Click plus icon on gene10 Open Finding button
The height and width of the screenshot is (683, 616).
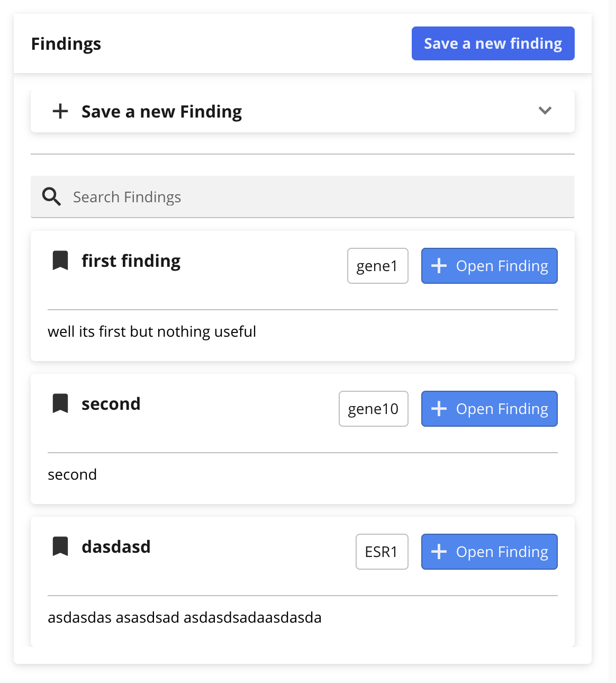point(439,409)
